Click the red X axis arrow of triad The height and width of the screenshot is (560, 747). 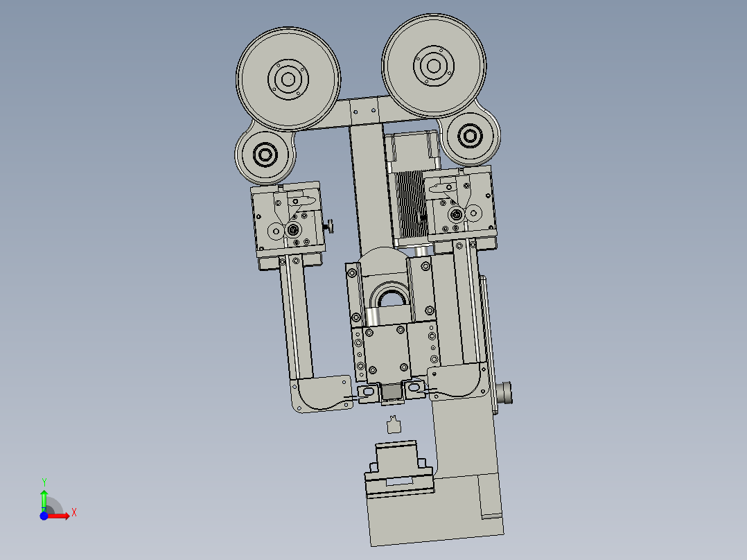(58, 516)
